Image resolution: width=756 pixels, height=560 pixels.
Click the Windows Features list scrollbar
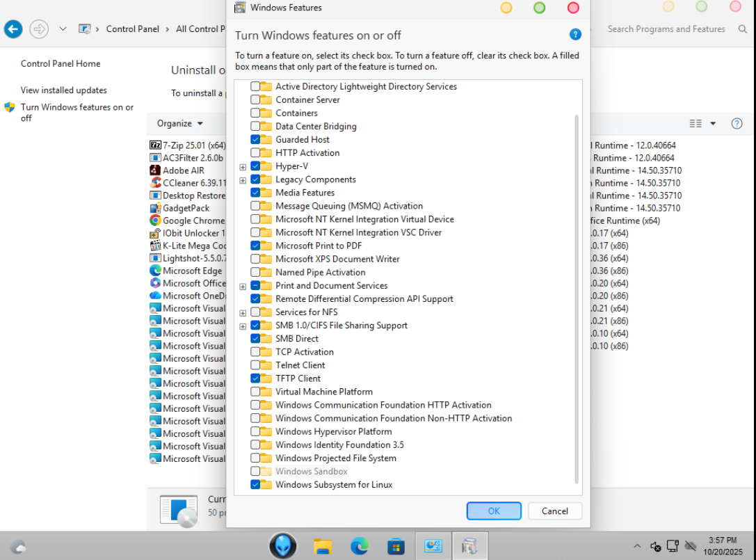pos(577,299)
